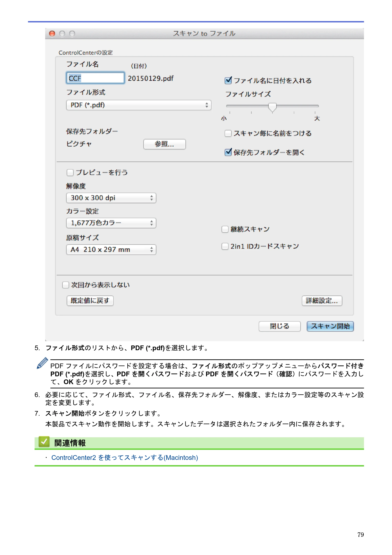Image resolution: width=392 pixels, height=555 pixels.
Task: Click the 20150129.pdf date filename text
Action: coord(151,78)
